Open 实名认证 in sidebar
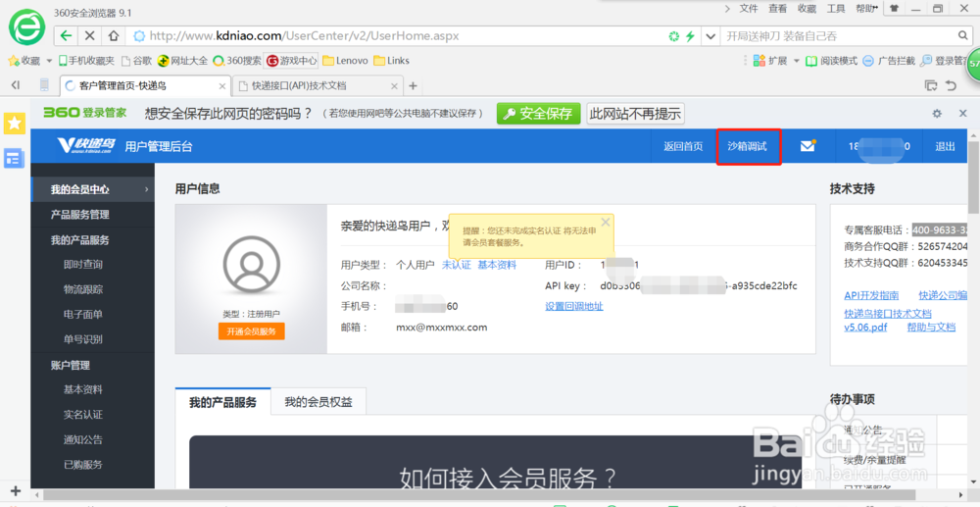Image resolution: width=980 pixels, height=507 pixels. click(82, 415)
